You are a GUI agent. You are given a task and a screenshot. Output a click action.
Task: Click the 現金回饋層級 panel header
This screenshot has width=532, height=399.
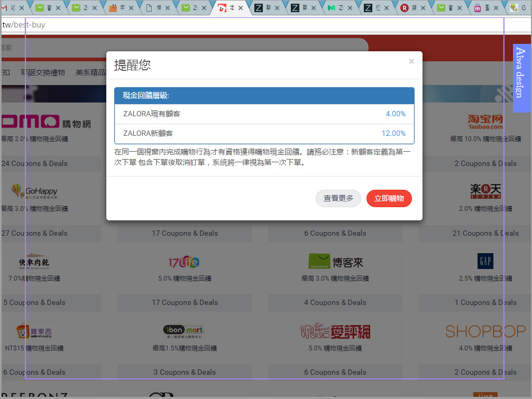point(264,96)
